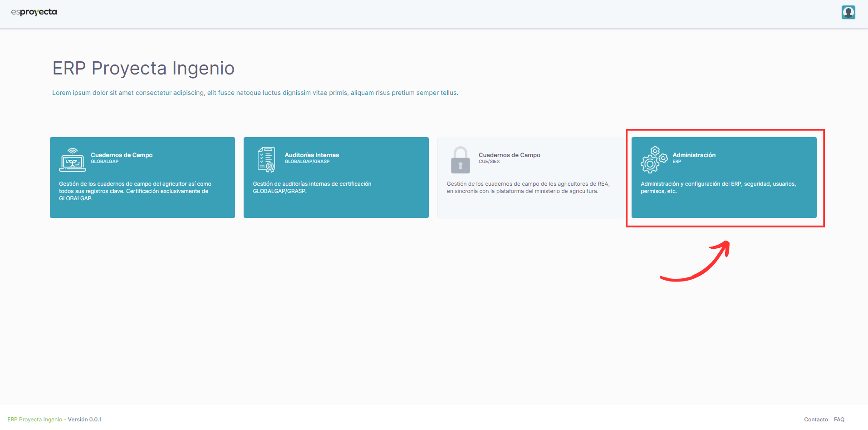Click the internal audits certification description
The width and height of the screenshot is (868, 430).
click(x=312, y=188)
